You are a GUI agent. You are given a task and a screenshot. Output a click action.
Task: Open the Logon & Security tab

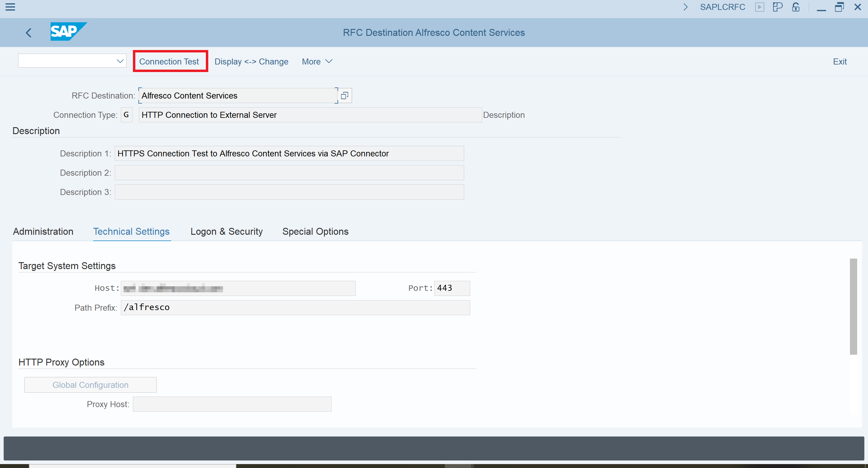tap(226, 231)
